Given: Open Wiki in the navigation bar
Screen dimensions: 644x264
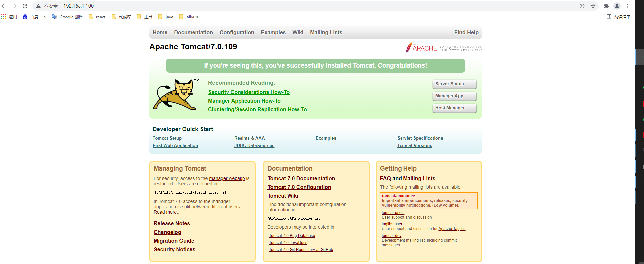Looking at the screenshot, I should 298,32.
